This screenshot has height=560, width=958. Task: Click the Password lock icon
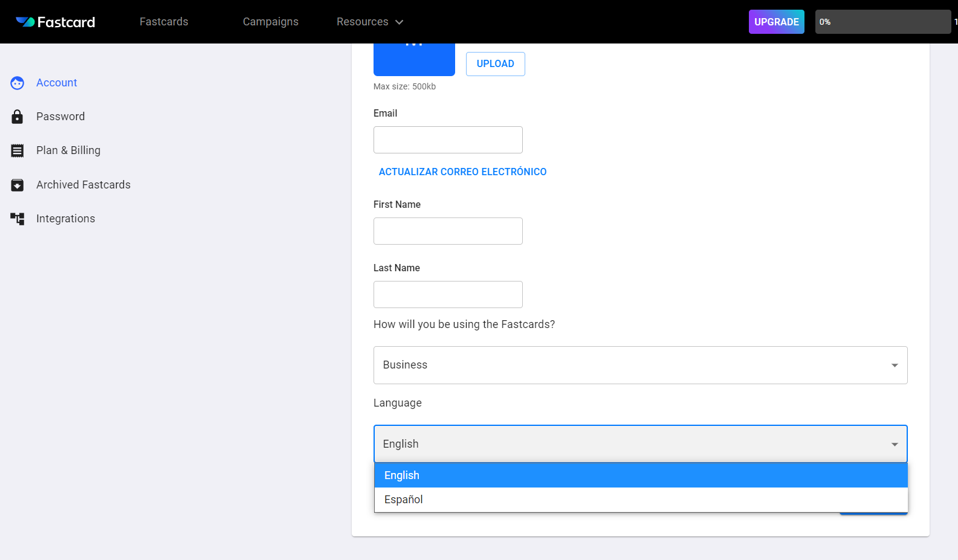(x=18, y=117)
